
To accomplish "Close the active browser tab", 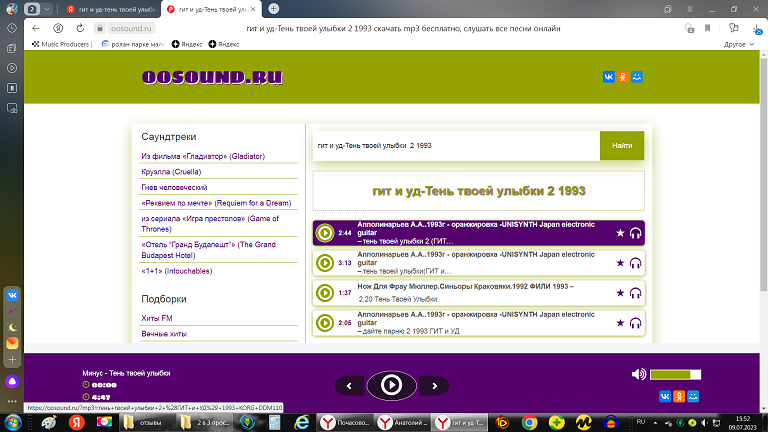I will [x=253, y=9].
